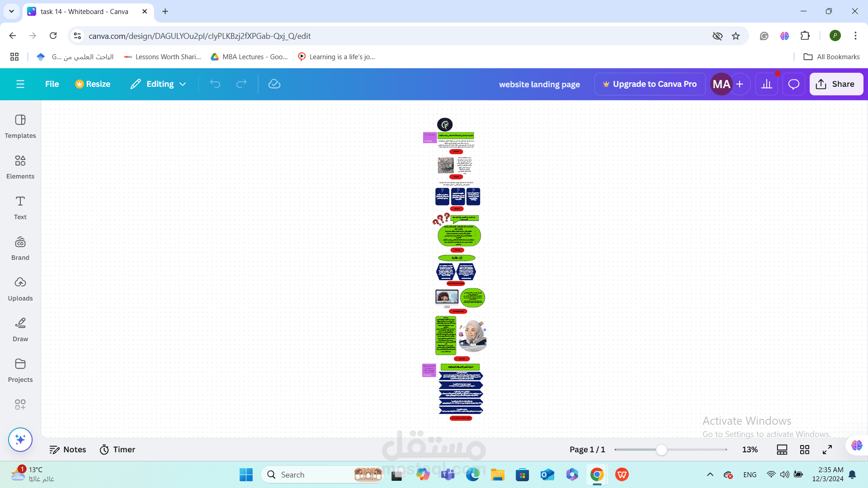Image resolution: width=868 pixels, height=488 pixels.
Task: Switch ENG keyboard language indicator
Action: point(750,474)
